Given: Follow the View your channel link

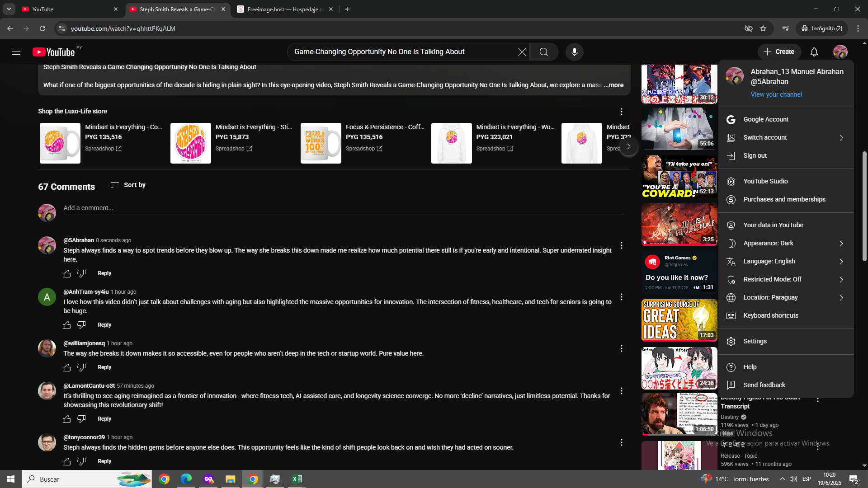Looking at the screenshot, I should tap(776, 94).
